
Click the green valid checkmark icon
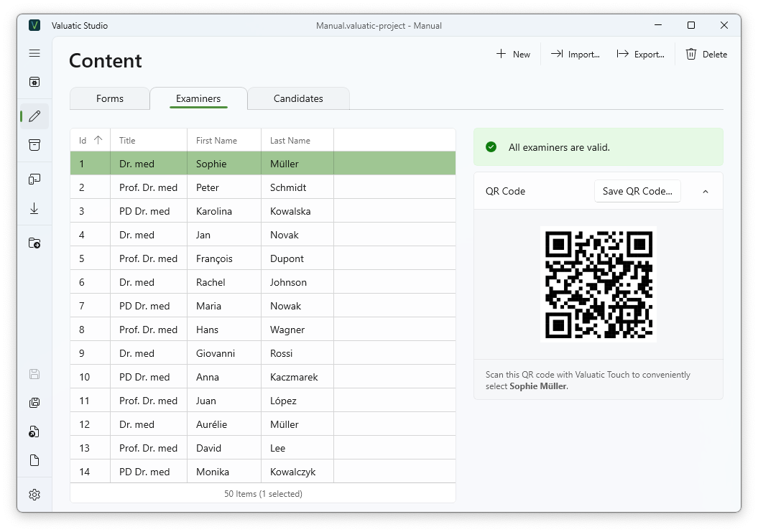click(x=491, y=147)
